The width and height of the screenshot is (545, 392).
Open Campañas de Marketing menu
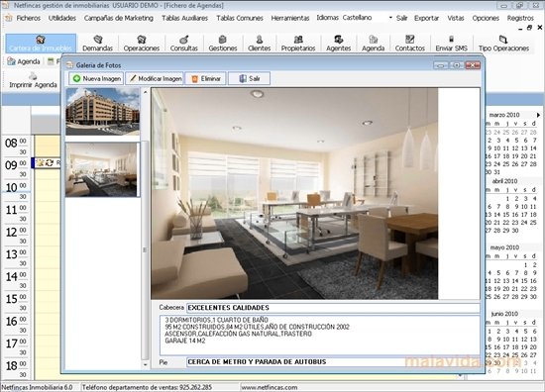(x=119, y=18)
